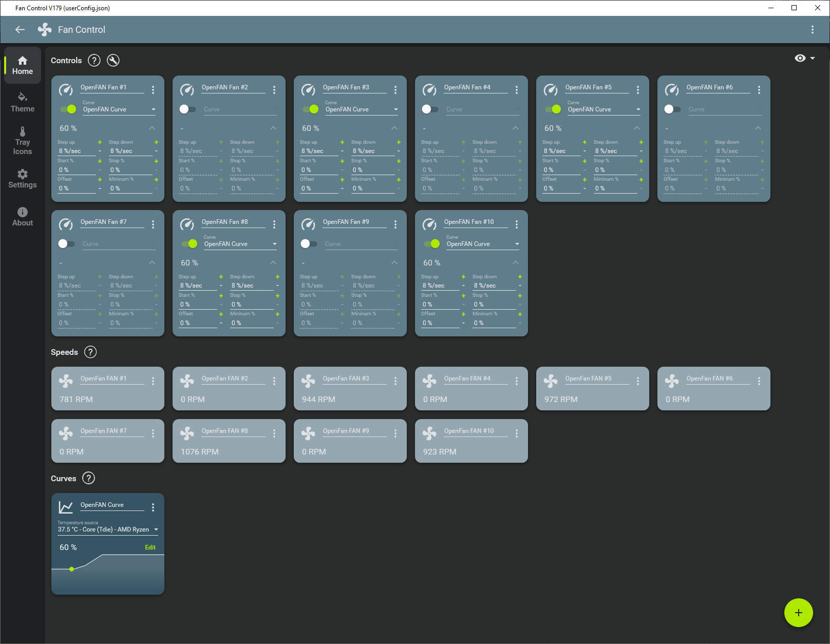Viewport: 830px width, 644px height.
Task: Go to the Theme page in sidebar
Action: pyautogui.click(x=23, y=102)
